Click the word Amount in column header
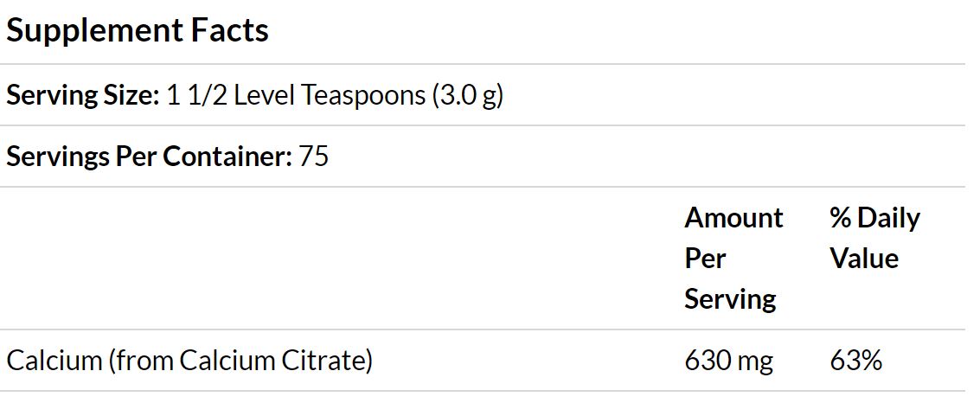The height and width of the screenshot is (403, 980). (733, 217)
